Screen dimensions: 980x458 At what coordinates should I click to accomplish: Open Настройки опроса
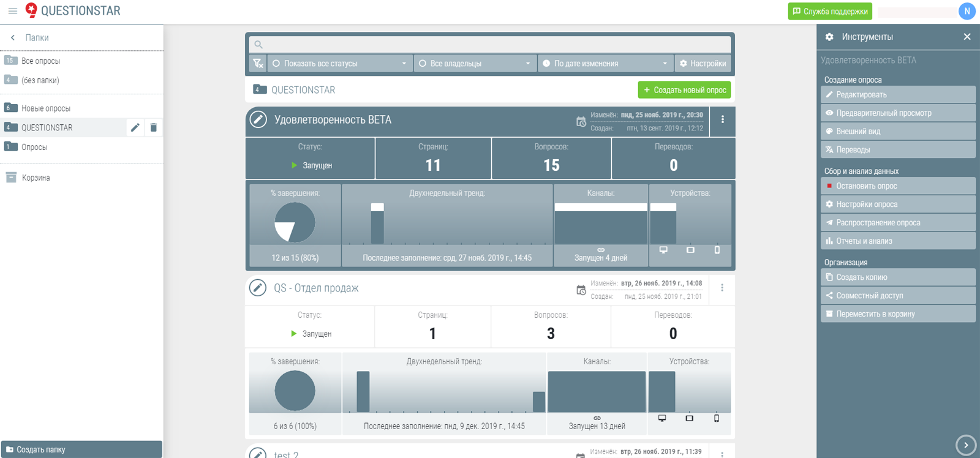898,205
